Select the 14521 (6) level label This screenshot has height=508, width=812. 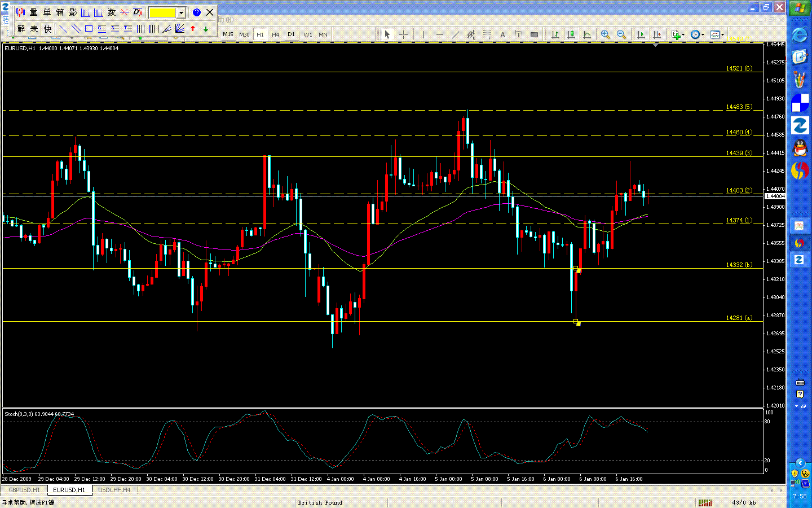click(739, 68)
